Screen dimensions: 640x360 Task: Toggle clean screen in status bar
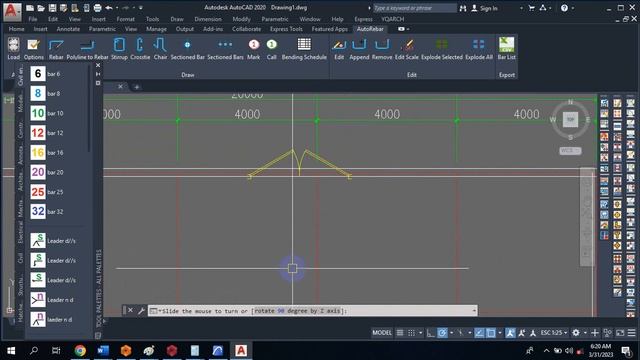click(620, 333)
